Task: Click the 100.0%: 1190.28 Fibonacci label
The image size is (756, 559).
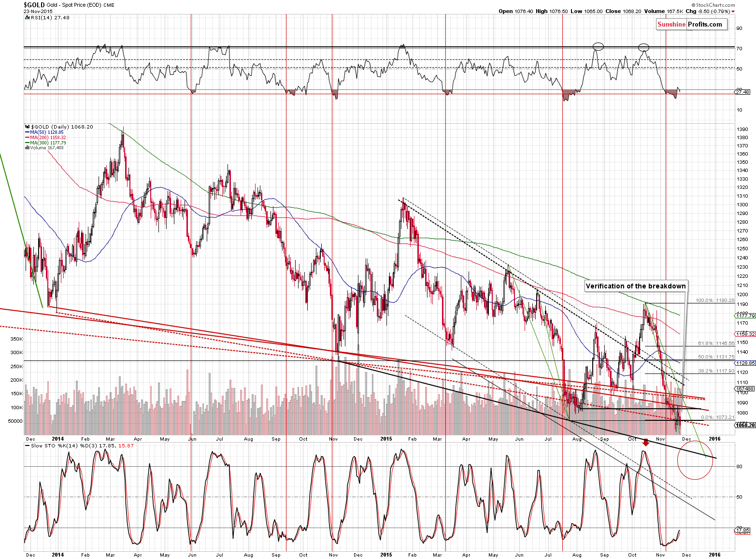Action: pos(715,301)
